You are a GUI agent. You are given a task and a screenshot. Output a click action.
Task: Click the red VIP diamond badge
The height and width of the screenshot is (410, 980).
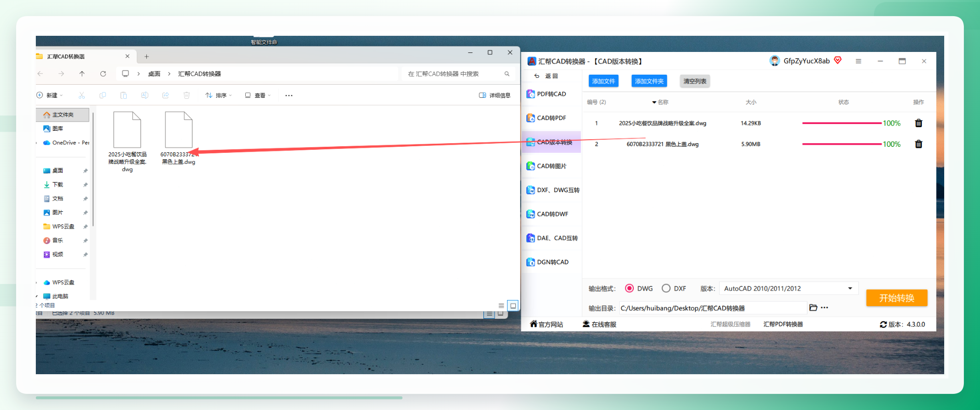click(x=838, y=61)
